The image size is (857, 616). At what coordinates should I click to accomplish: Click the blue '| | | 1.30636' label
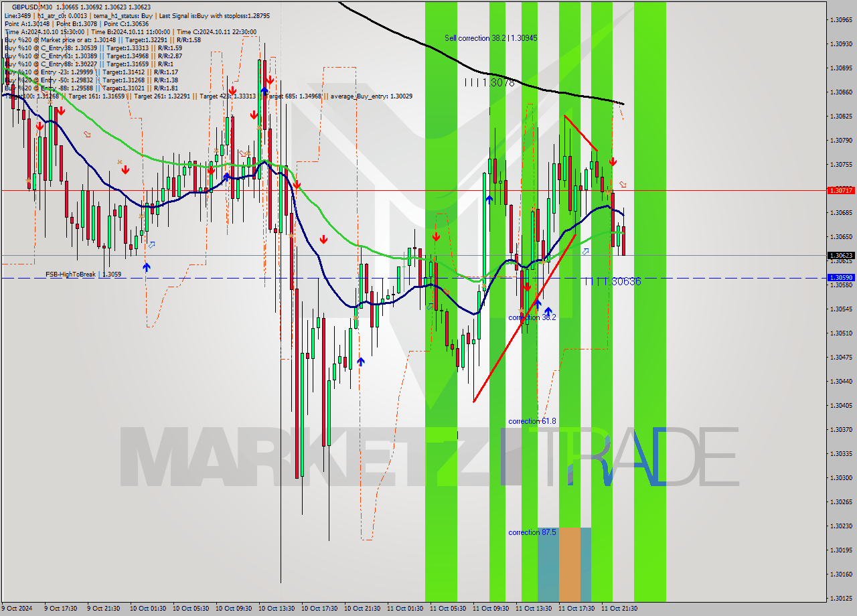pyautogui.click(x=613, y=282)
